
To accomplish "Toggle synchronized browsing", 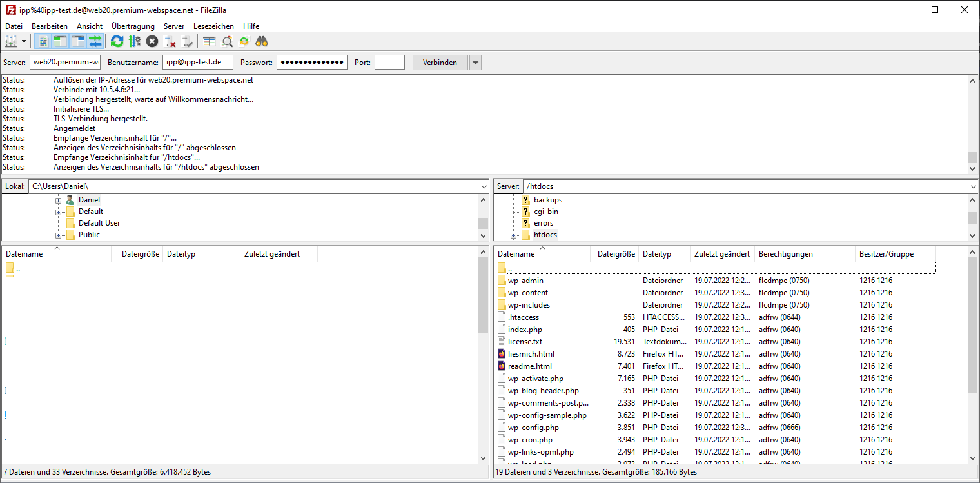I will [x=244, y=41].
